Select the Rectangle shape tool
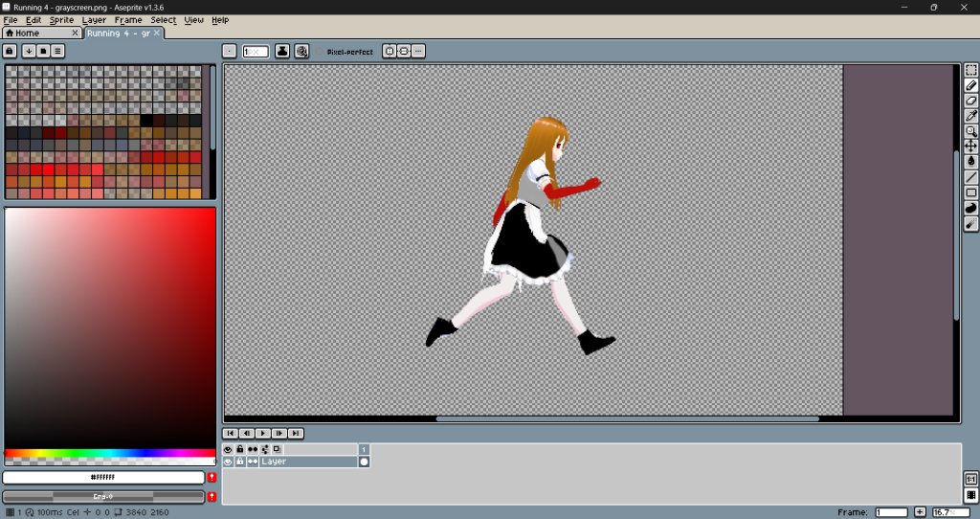 coord(970,192)
